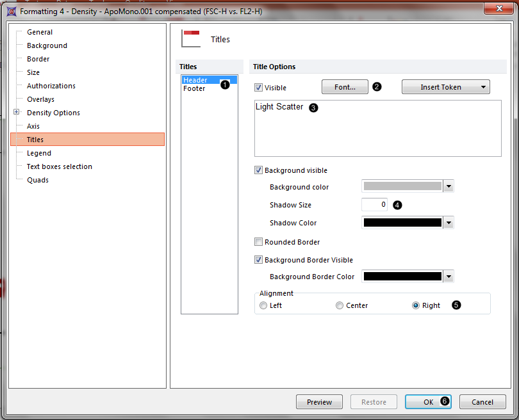This screenshot has height=420, width=519.
Task: Open Shadow Color dropdown arrow
Action: point(449,223)
